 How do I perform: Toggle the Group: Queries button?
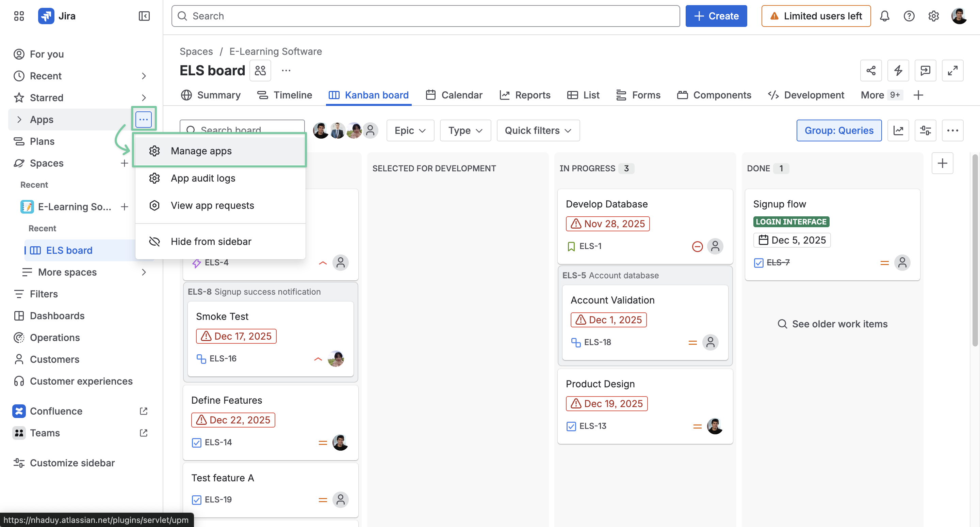(x=838, y=130)
